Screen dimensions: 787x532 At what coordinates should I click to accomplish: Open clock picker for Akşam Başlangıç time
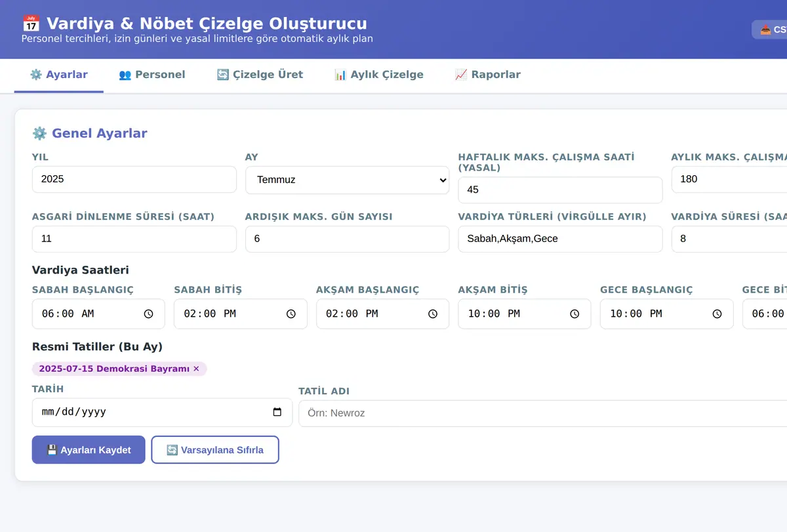433,314
